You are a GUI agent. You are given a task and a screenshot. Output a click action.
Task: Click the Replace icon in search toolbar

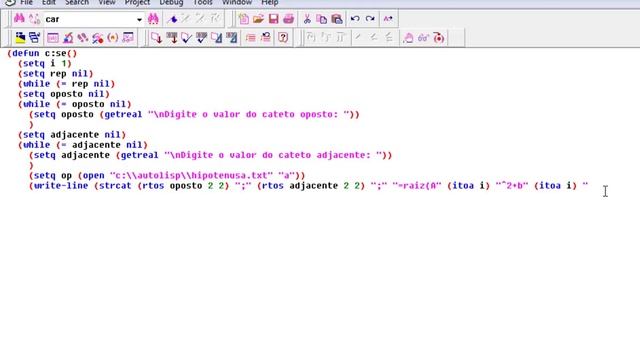click(x=35, y=19)
